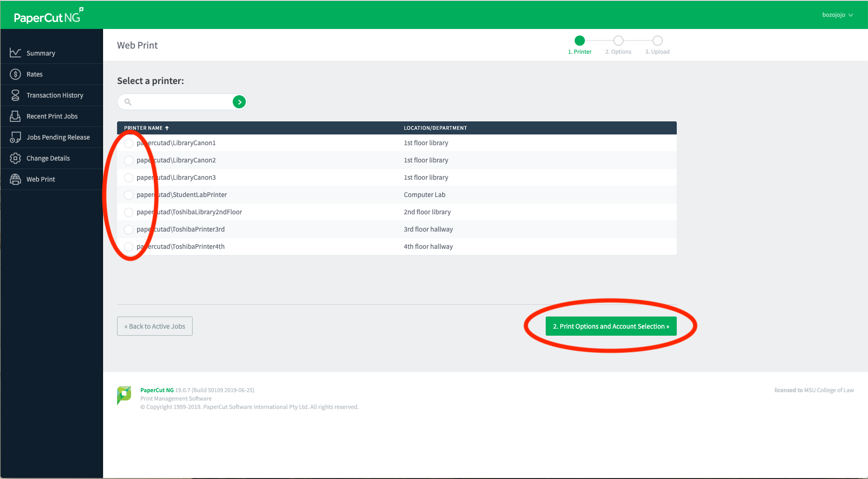Image resolution: width=868 pixels, height=479 pixels.
Task: Click the Change Details gear icon
Action: (15, 158)
